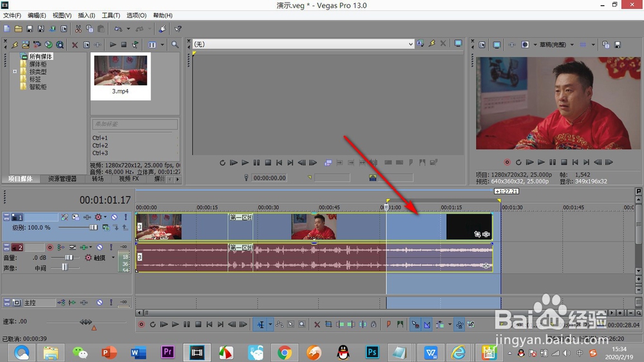Open the 选项(O) menu
Viewport: 644px width, 362px height.
pos(137,15)
